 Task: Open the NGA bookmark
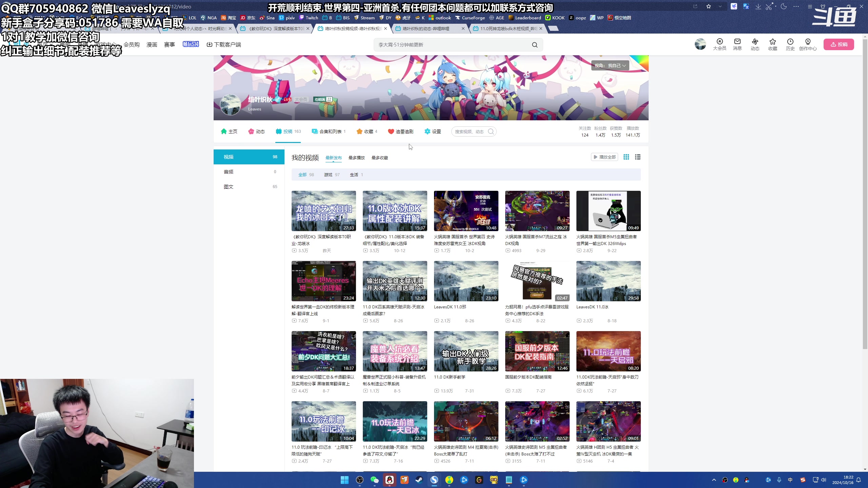point(209,18)
